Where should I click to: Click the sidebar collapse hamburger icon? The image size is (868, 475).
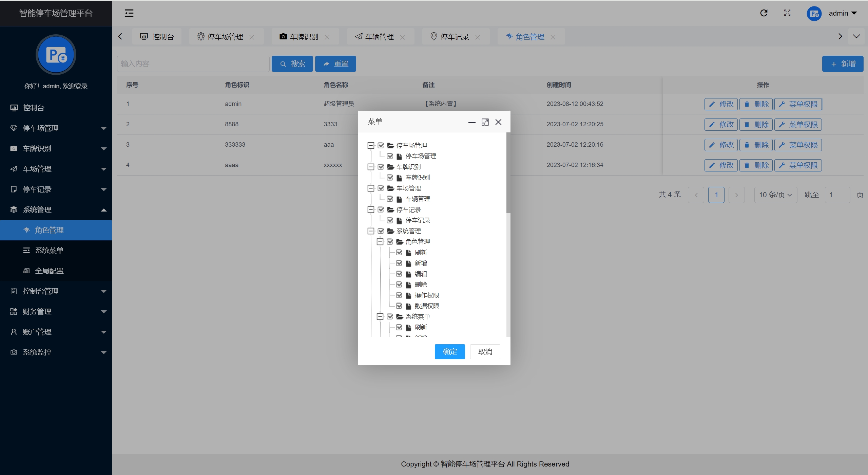pyautogui.click(x=129, y=13)
